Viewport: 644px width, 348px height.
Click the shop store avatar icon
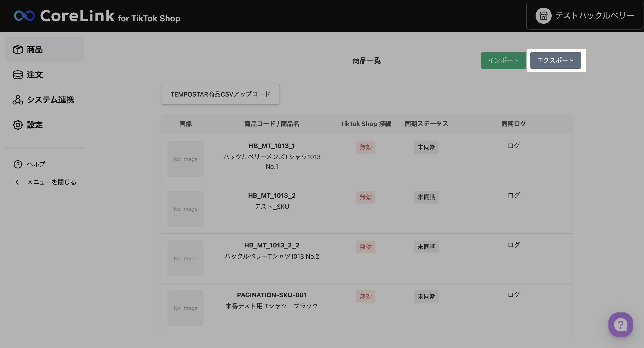click(x=543, y=16)
